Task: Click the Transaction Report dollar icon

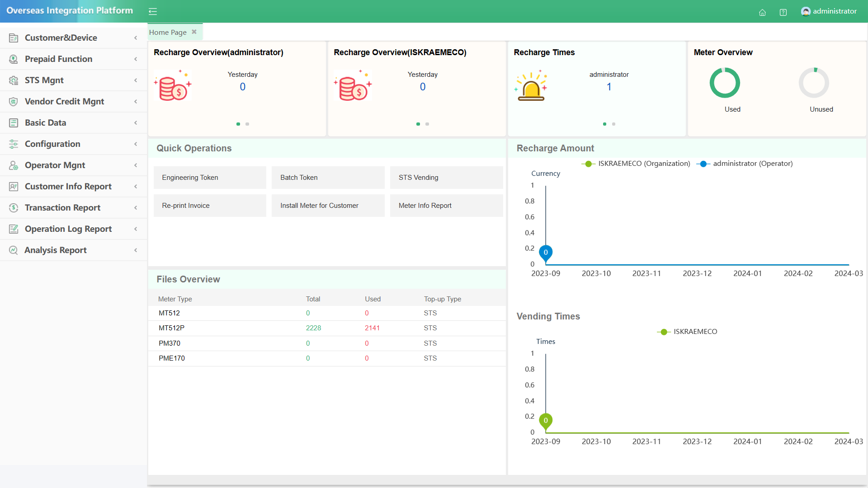Action: (14, 208)
